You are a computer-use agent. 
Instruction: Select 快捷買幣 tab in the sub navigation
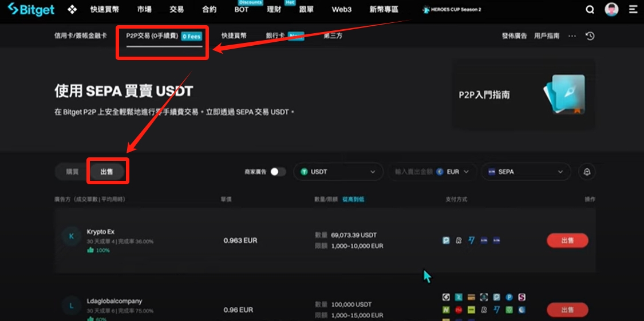point(234,36)
